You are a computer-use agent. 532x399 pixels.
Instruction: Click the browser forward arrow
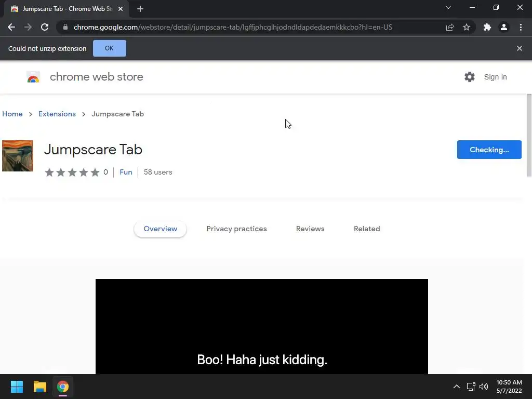[x=28, y=27]
